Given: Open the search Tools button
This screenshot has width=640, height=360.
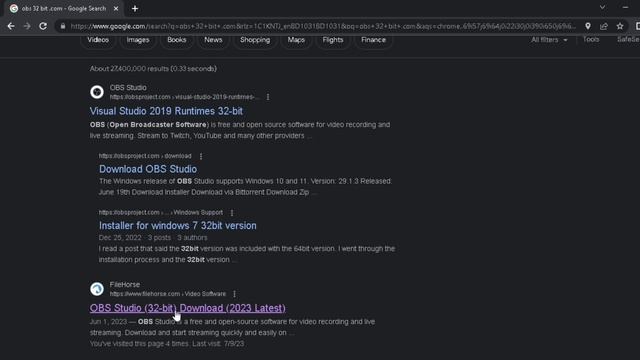Looking at the screenshot, I should [591, 40].
